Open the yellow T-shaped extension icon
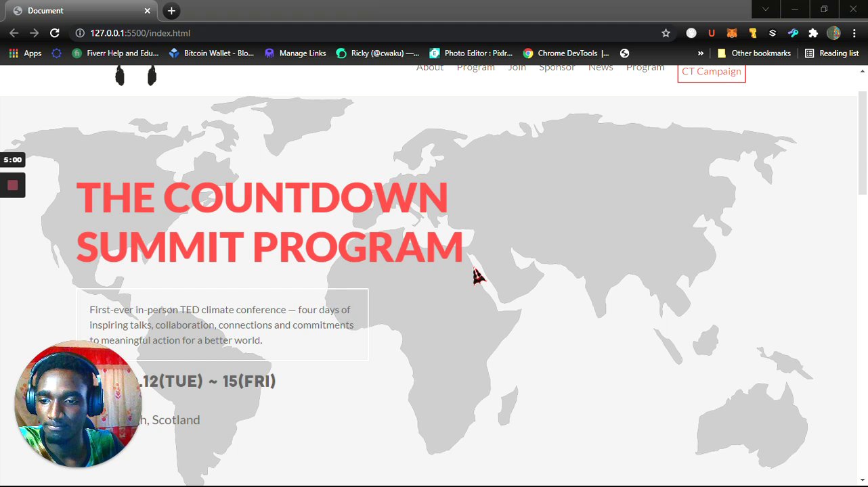The image size is (868, 487). pyautogui.click(x=752, y=33)
